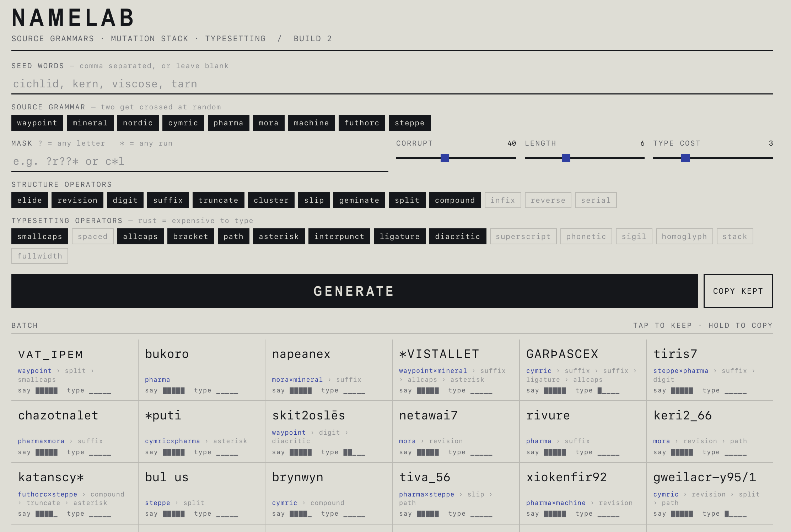Toggle the diacritic operator chip
The height and width of the screenshot is (532, 791).
(458, 237)
